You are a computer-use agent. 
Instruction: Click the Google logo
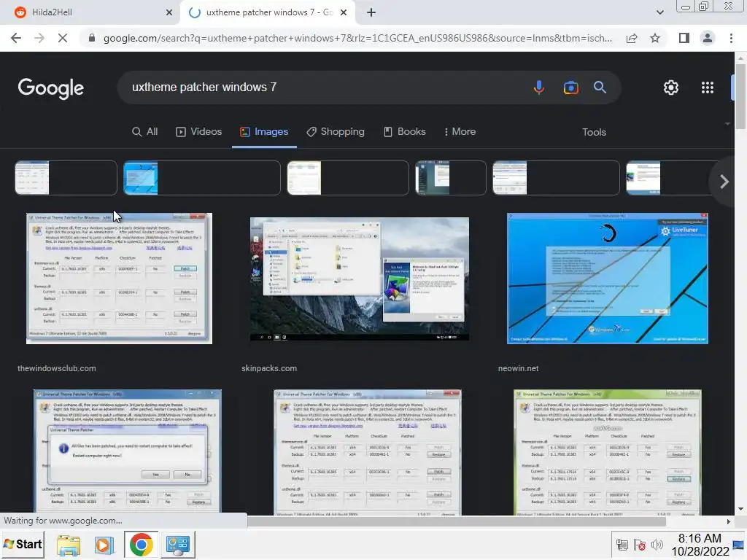point(51,88)
